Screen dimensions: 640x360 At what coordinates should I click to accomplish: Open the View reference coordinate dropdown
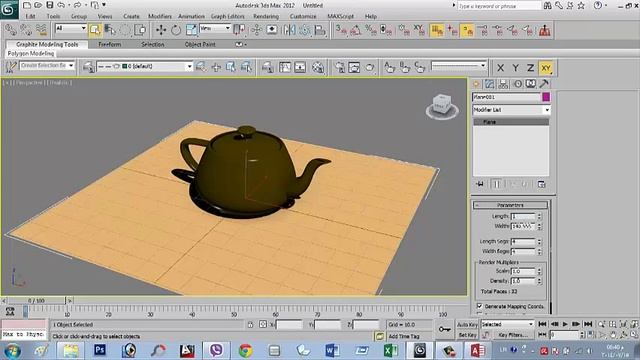click(x=215, y=28)
